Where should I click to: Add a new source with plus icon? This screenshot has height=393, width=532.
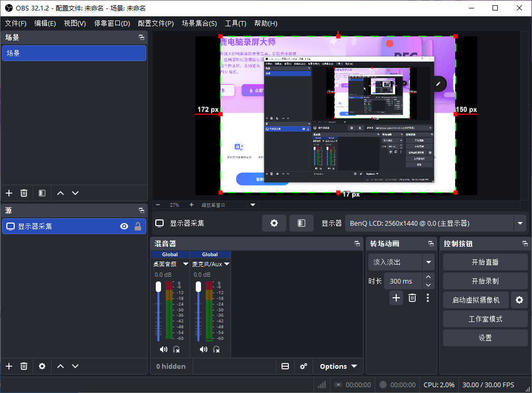coord(9,366)
